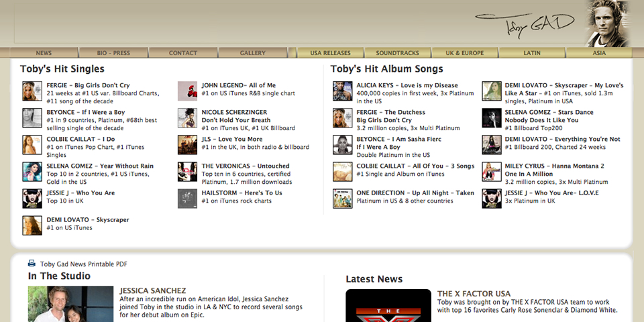
Task: Click Toby Gad portrait photo in header
Action: (607, 23)
